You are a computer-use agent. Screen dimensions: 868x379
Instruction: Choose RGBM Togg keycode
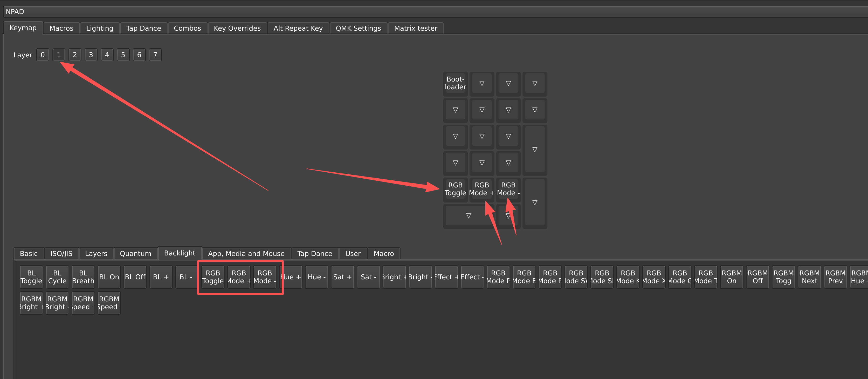click(x=783, y=277)
